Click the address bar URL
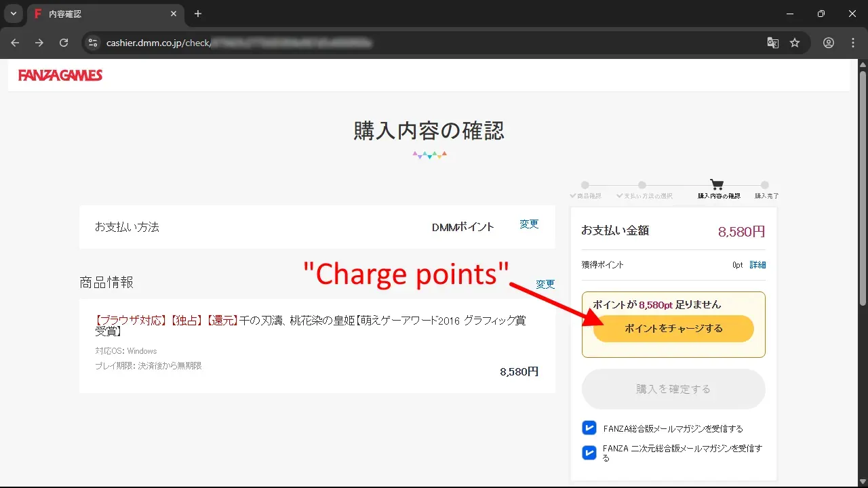868x488 pixels. pyautogui.click(x=239, y=43)
